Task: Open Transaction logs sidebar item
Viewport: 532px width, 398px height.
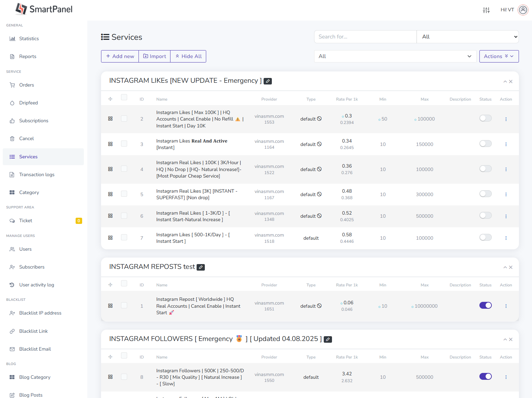Action: click(36, 174)
